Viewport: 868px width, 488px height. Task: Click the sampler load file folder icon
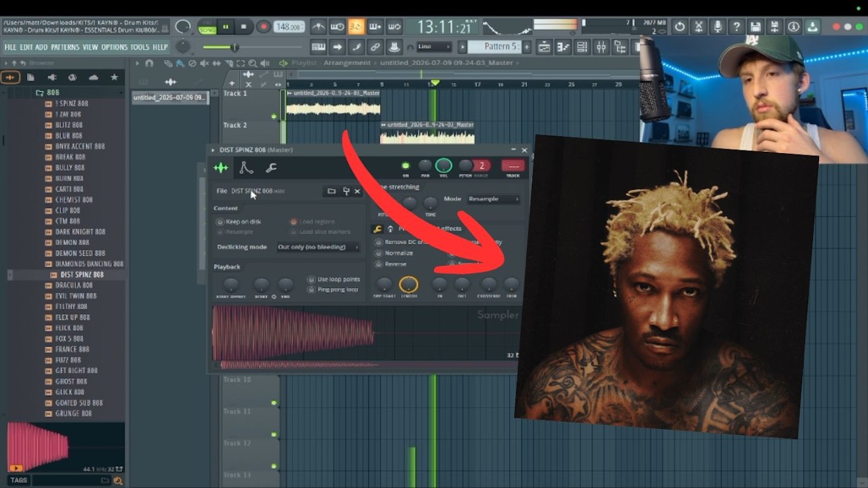point(332,191)
